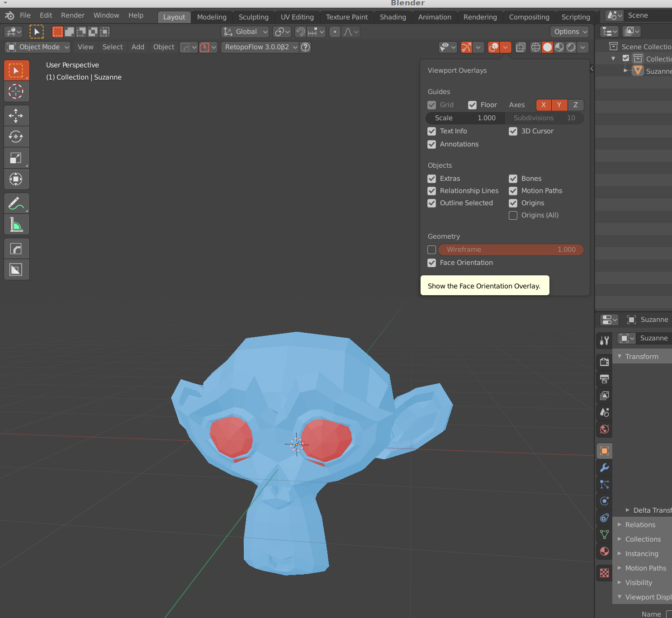The image size is (672, 618).
Task: Adjust the Wireframe threshold slider
Action: pyautogui.click(x=511, y=250)
